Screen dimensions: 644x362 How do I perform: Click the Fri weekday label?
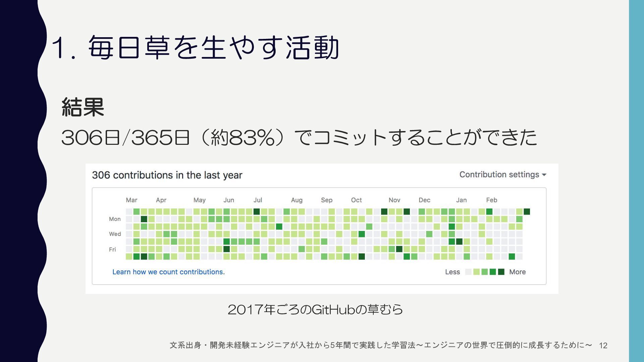tap(112, 249)
